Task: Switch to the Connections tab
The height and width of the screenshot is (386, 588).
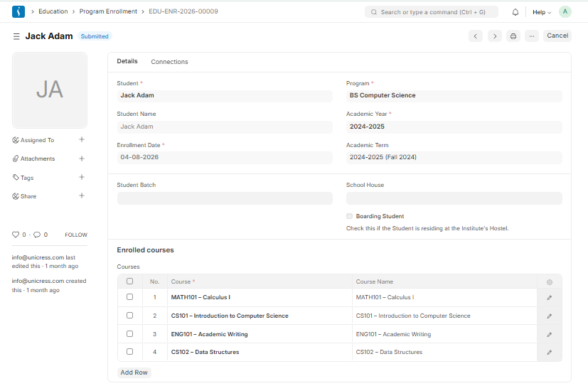Action: 169,61
